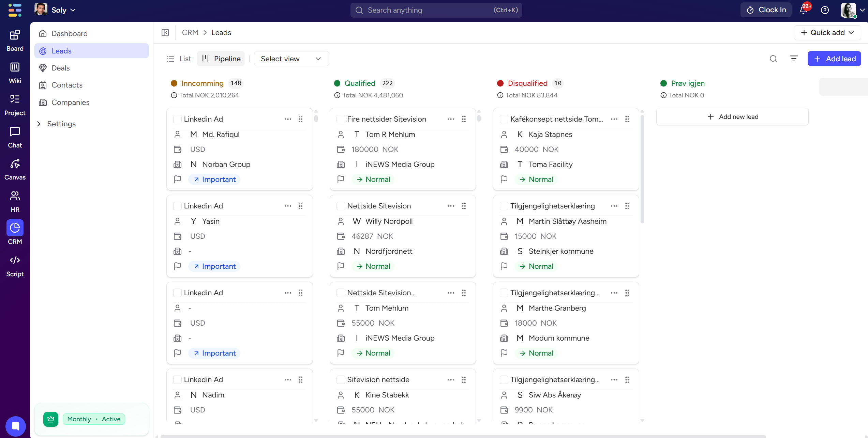The image size is (868, 438).
Task: Collapse the sidebar panel toggle icon
Action: tap(165, 33)
